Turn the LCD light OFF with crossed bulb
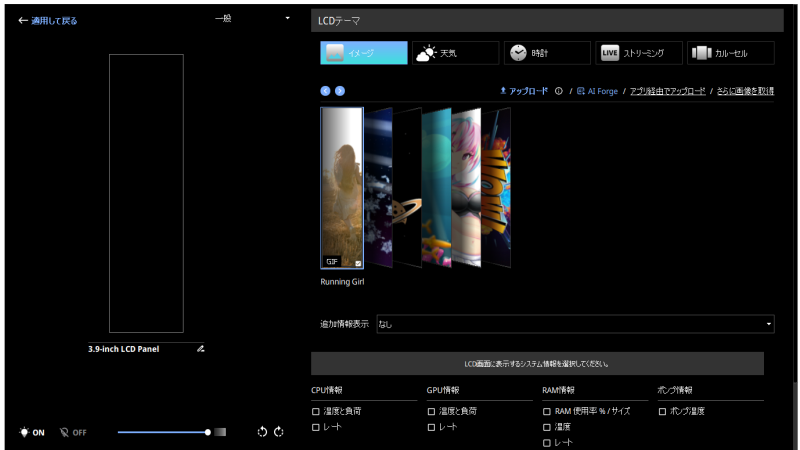This screenshot has width=800, height=450. click(x=73, y=432)
